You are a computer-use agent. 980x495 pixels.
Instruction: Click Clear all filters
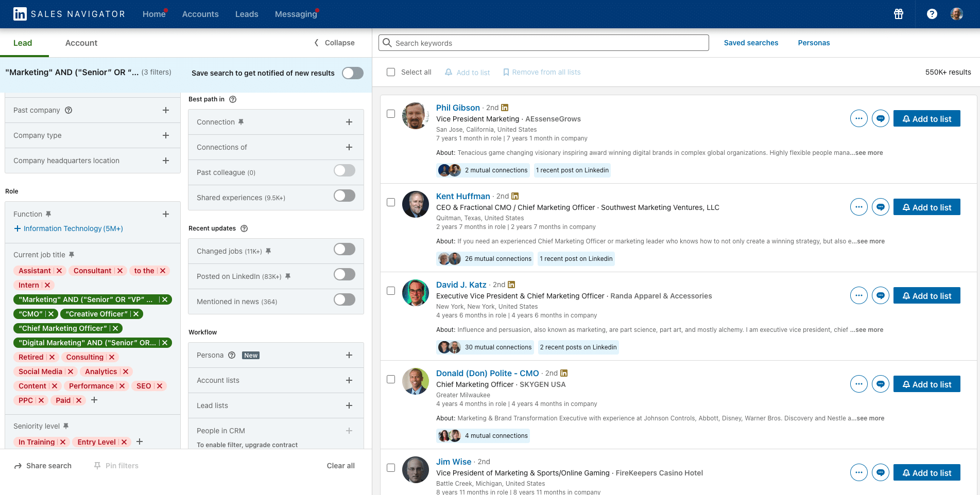(340, 466)
